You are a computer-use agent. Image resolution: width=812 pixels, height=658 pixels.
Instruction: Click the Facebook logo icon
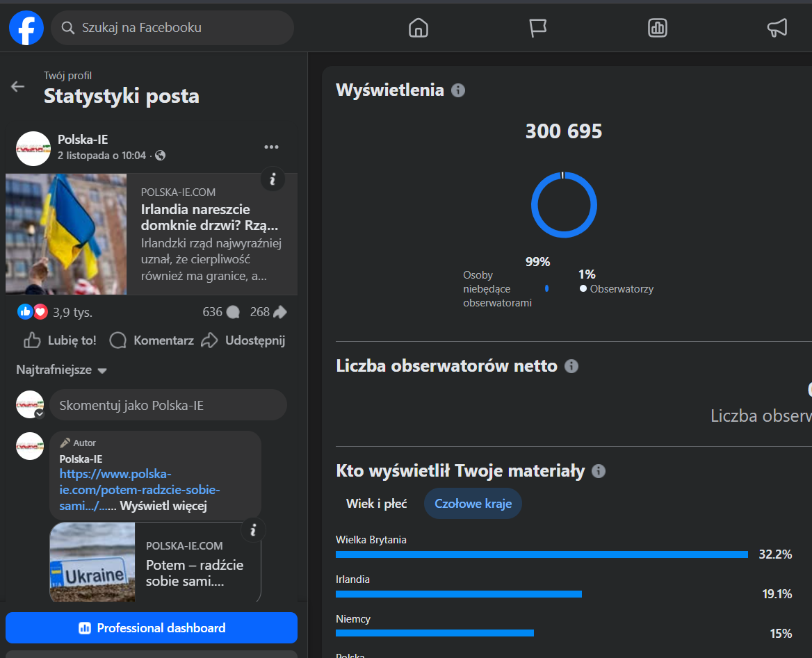26,28
